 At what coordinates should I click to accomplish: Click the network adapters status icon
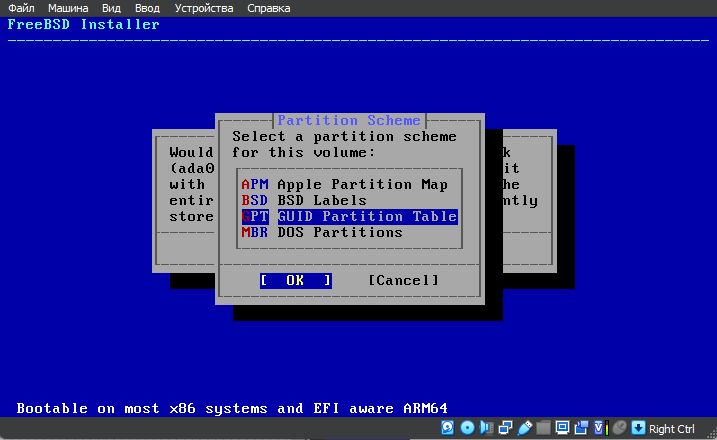pyautogui.click(x=505, y=428)
